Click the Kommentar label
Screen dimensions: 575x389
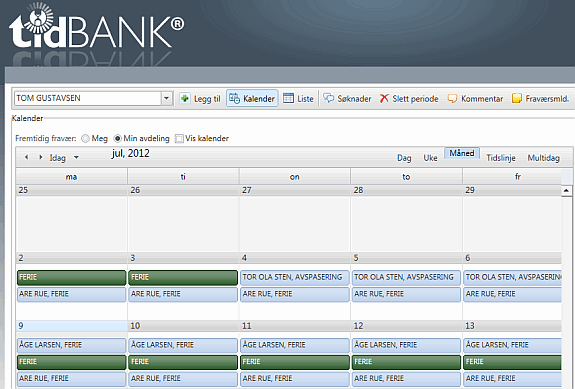[482, 99]
